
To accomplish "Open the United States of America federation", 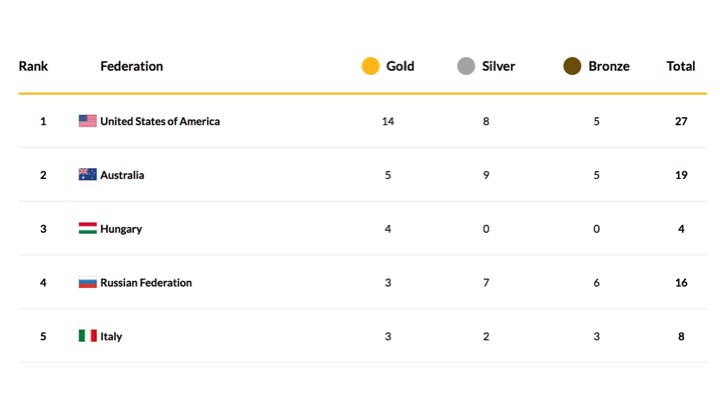I will pyautogui.click(x=160, y=121).
